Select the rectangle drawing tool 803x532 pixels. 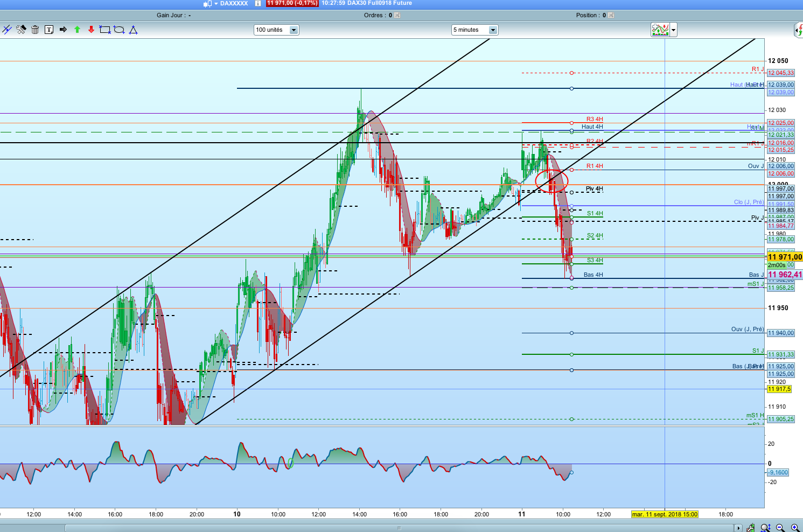tap(105, 30)
